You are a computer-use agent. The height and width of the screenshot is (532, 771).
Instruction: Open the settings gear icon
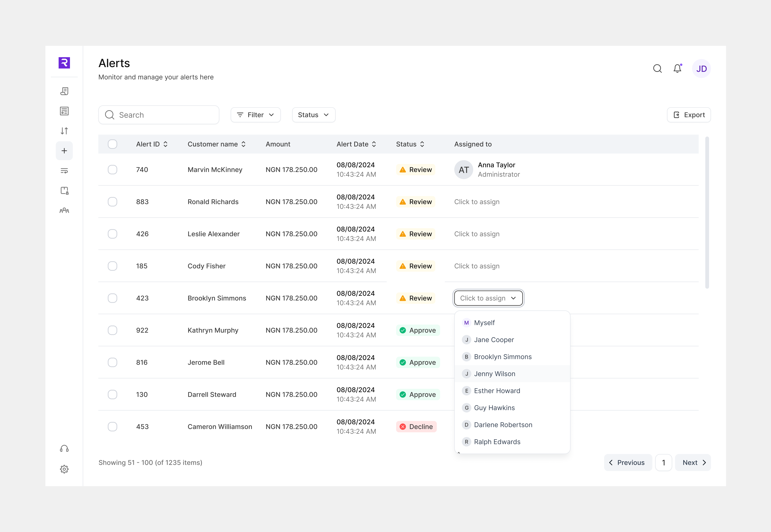pyautogui.click(x=64, y=469)
